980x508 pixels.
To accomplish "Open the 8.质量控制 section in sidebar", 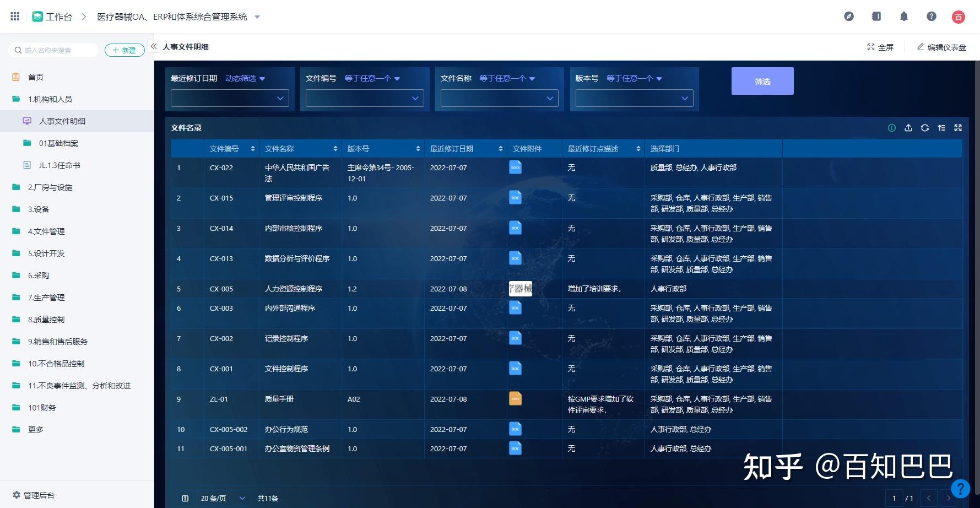I will click(46, 319).
